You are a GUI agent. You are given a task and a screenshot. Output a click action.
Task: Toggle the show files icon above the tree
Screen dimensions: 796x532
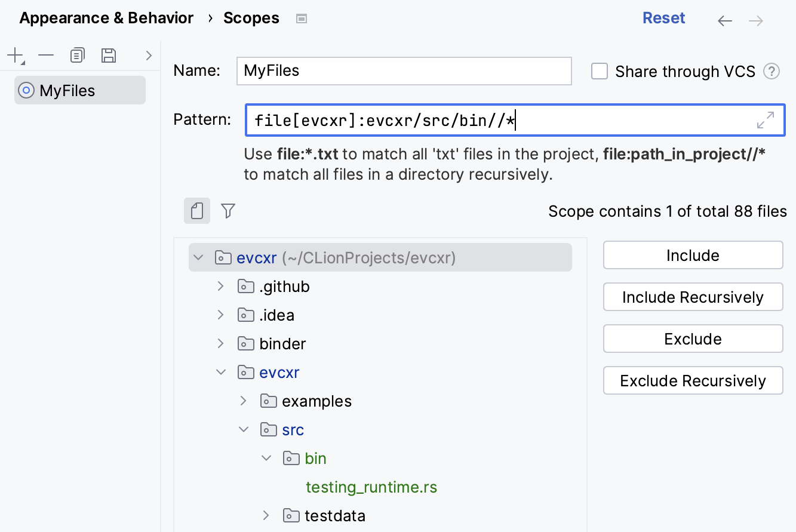click(x=197, y=211)
